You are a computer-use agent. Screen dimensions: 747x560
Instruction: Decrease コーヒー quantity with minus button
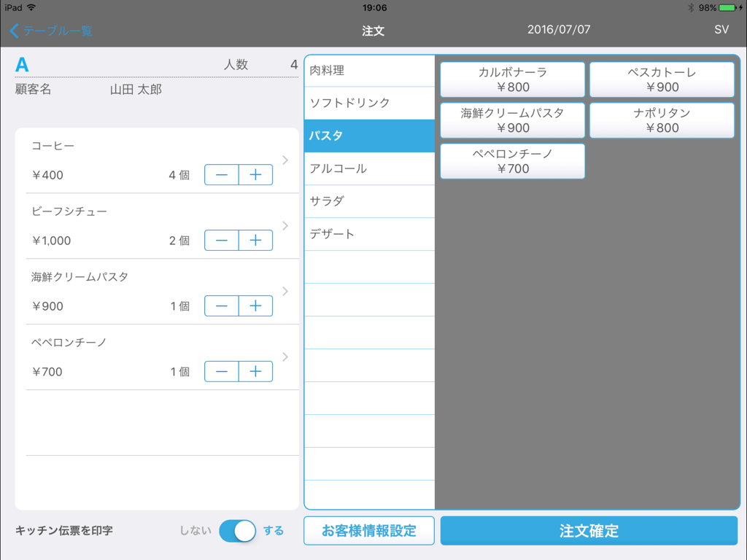(222, 175)
